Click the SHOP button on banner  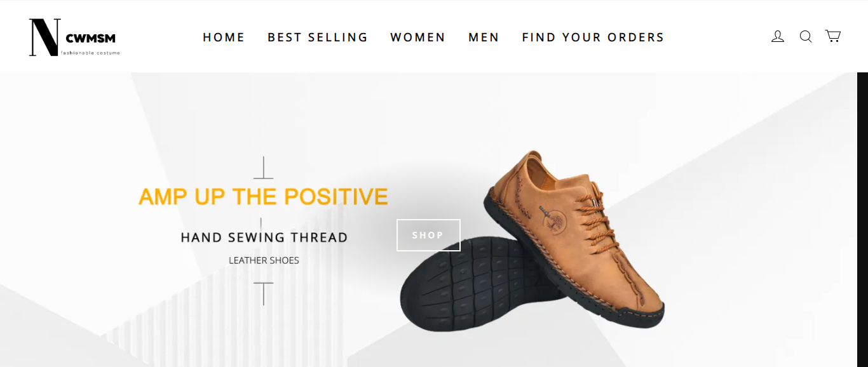(x=428, y=235)
